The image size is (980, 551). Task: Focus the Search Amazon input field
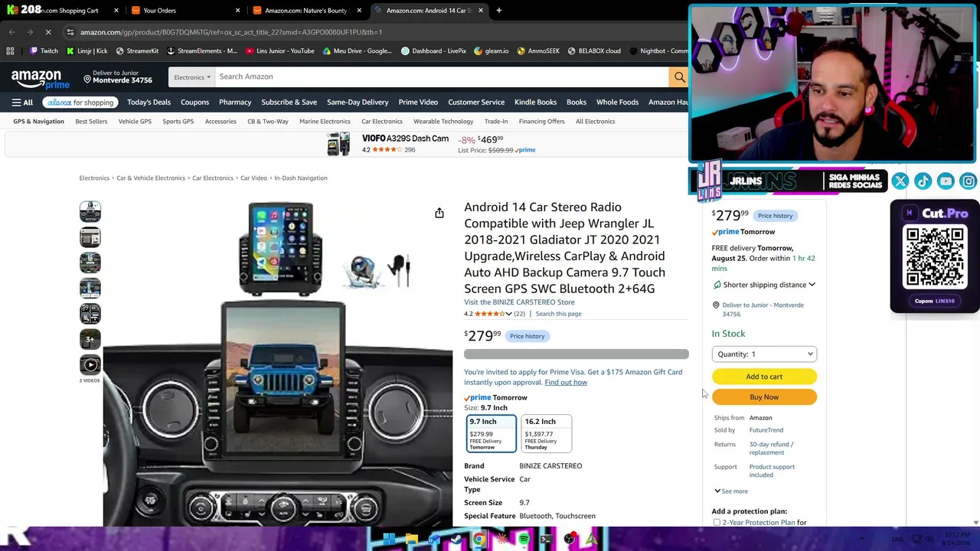pyautogui.click(x=441, y=77)
